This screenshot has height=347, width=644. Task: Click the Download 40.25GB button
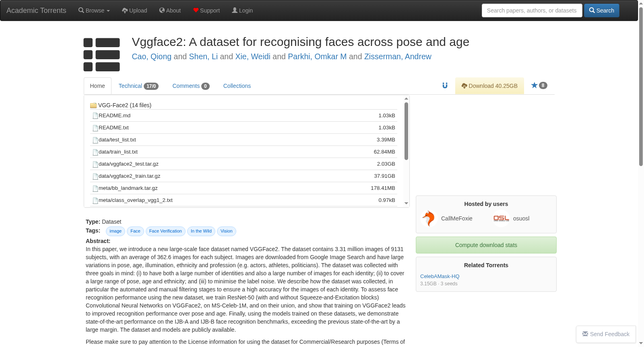(489, 86)
